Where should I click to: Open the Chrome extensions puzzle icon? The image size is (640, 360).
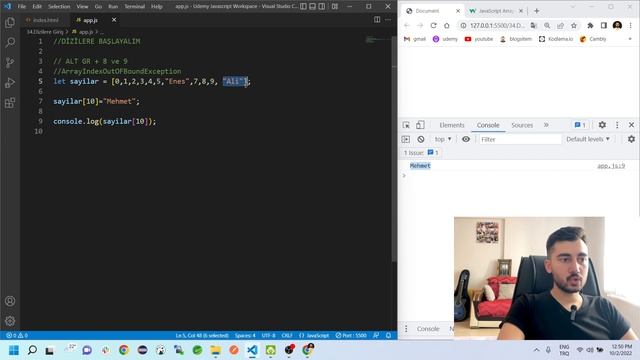590,25
